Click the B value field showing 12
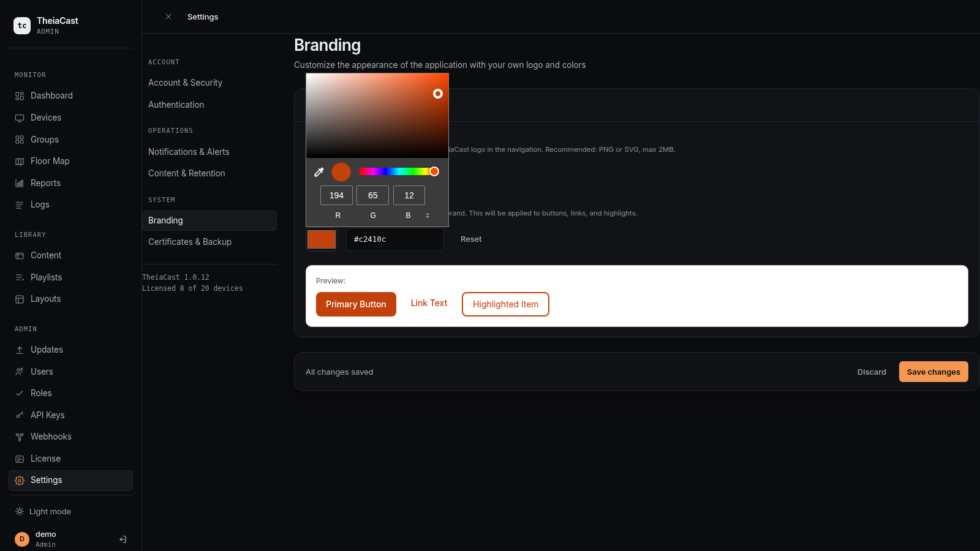The image size is (980, 551). pyautogui.click(x=409, y=195)
